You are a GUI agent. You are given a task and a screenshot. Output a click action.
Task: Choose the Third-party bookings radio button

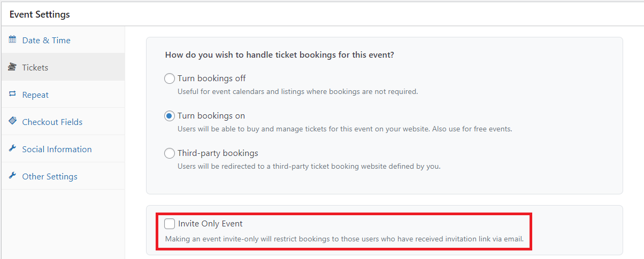pos(170,153)
